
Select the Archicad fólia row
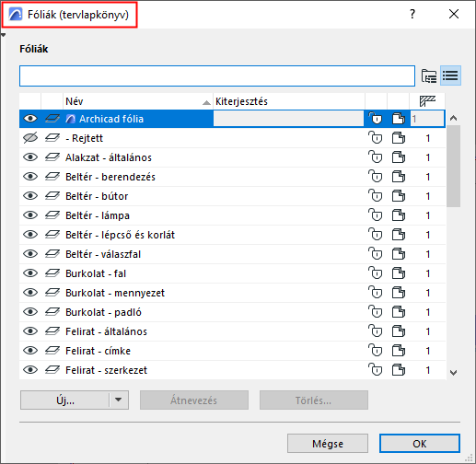coord(232,119)
